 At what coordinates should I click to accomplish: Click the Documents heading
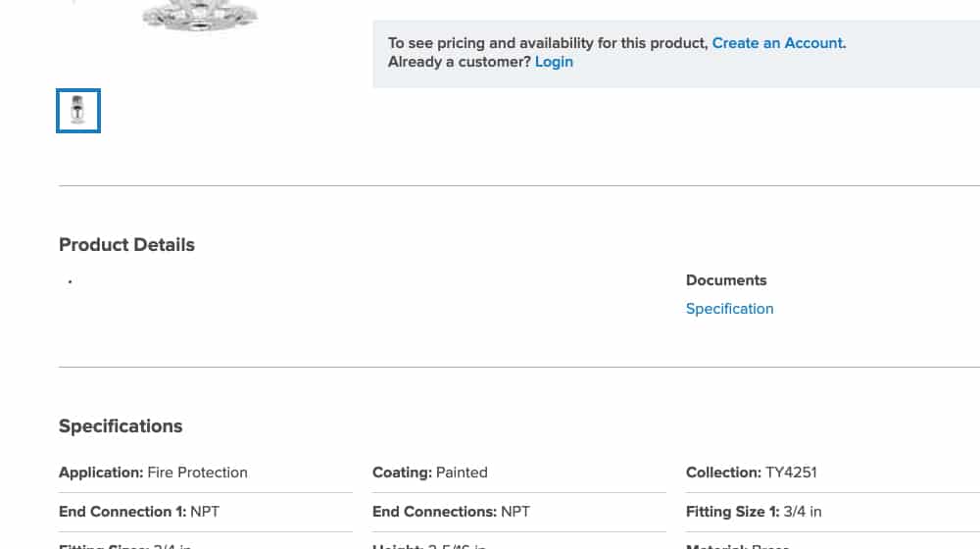(x=726, y=280)
